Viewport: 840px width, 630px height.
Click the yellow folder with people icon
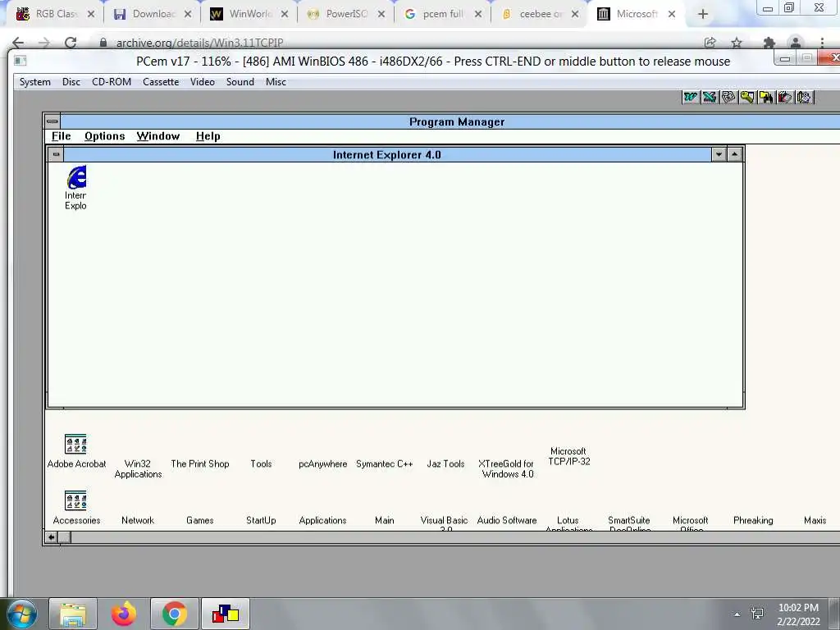click(x=765, y=97)
